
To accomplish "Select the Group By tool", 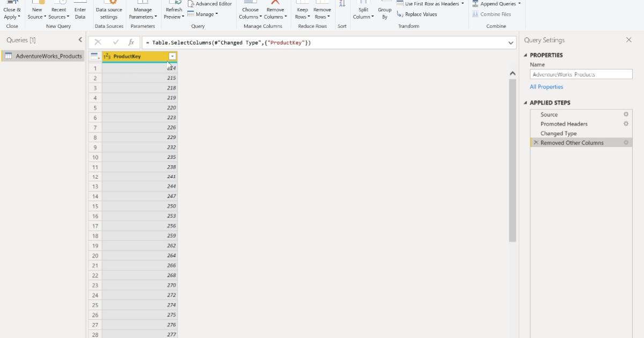I will [x=384, y=9].
